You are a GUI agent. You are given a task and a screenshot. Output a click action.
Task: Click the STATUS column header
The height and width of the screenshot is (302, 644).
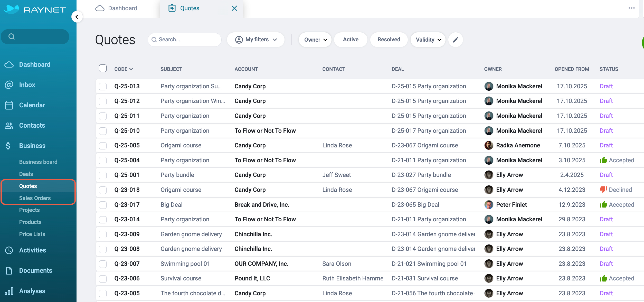[609, 69]
